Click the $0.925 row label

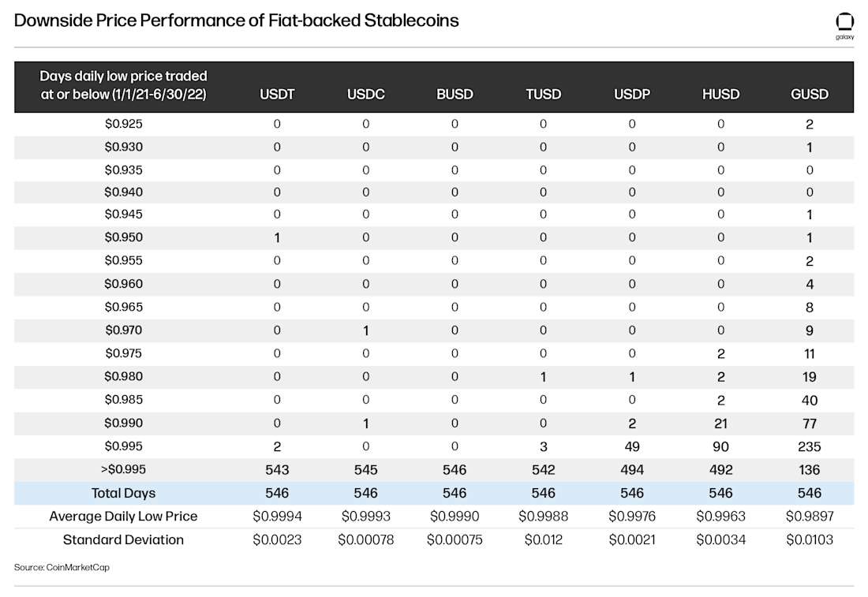(123, 124)
